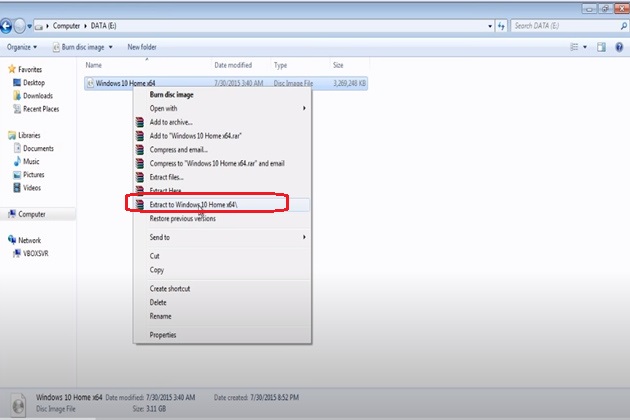Choose Cut from the context menu

point(222,256)
